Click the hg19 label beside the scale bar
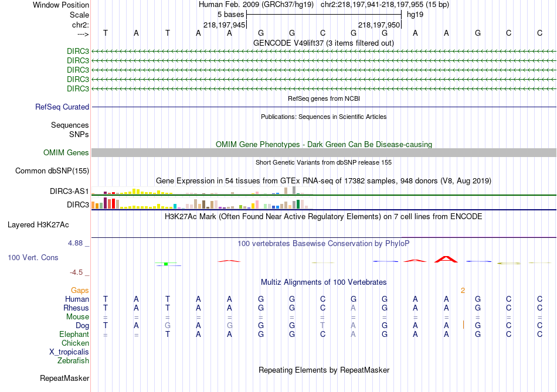 (x=415, y=15)
